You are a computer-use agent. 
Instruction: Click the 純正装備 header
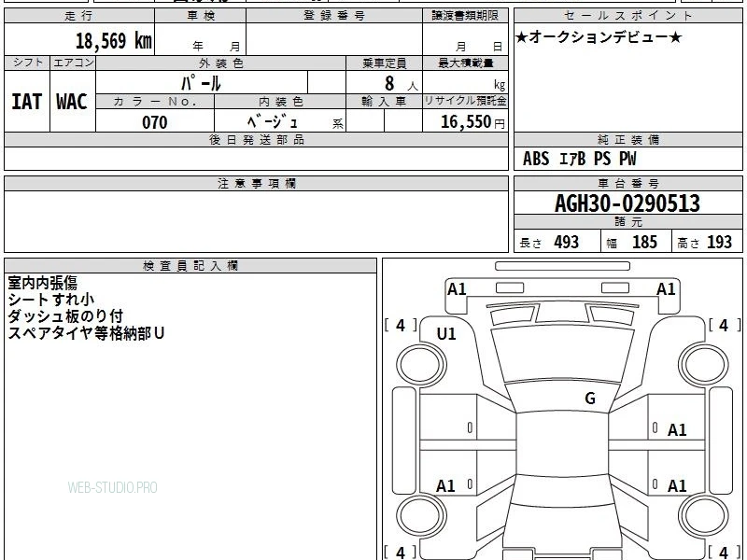pyautogui.click(x=627, y=140)
